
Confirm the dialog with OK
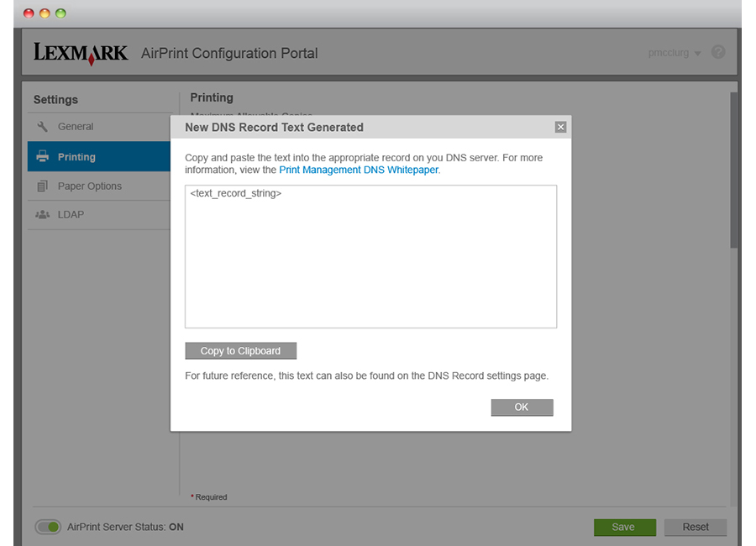522,407
